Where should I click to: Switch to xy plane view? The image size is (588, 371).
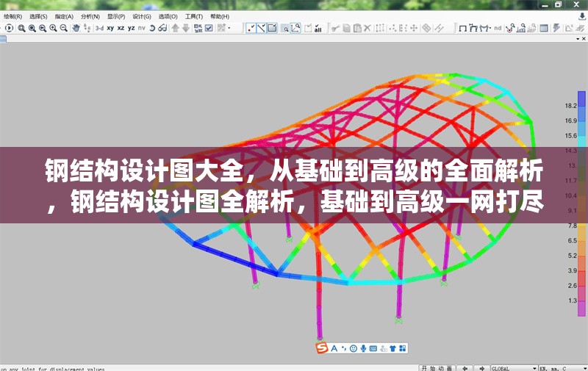pyautogui.click(x=110, y=28)
